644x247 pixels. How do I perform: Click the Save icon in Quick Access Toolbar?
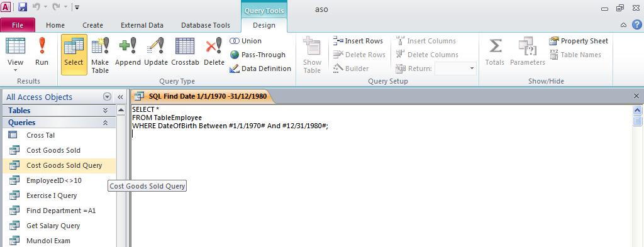[x=23, y=7]
